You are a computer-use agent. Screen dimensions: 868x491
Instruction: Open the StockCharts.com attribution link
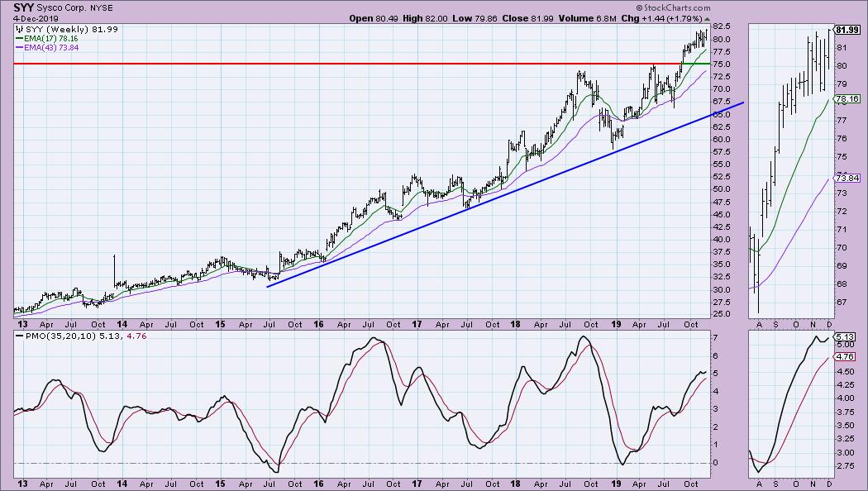676,8
